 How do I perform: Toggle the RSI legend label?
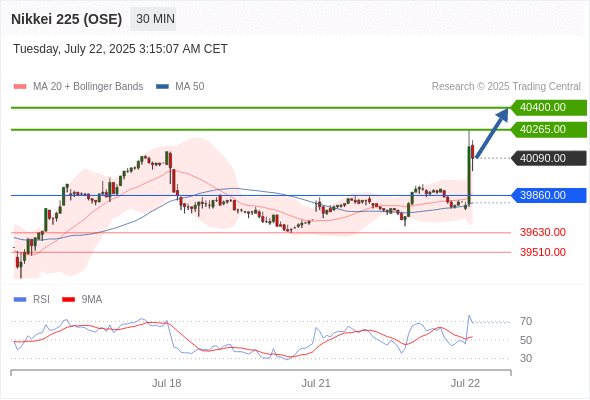coord(41,300)
